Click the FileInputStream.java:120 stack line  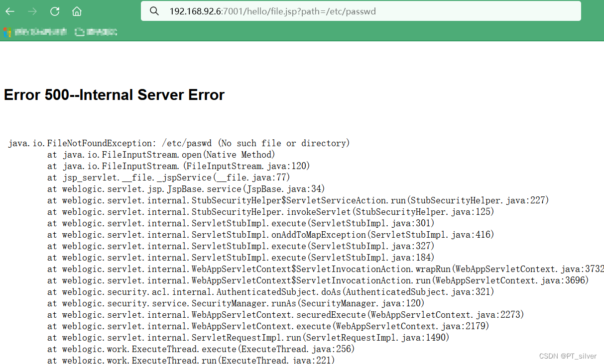point(179,166)
